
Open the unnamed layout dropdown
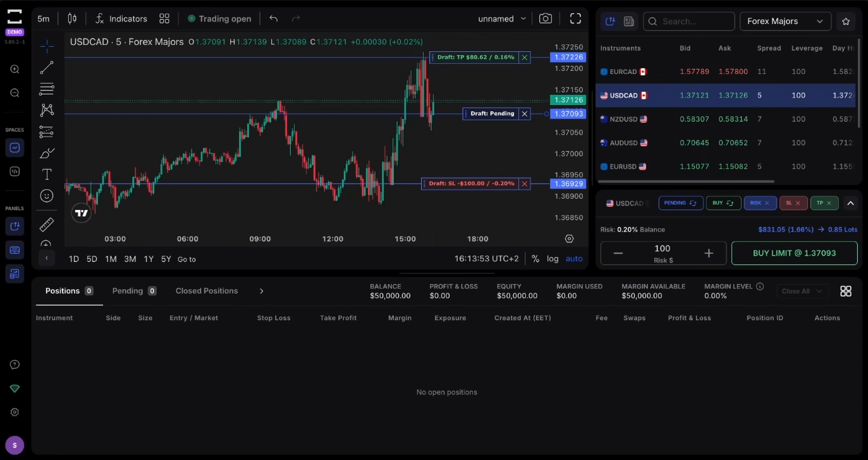point(502,19)
